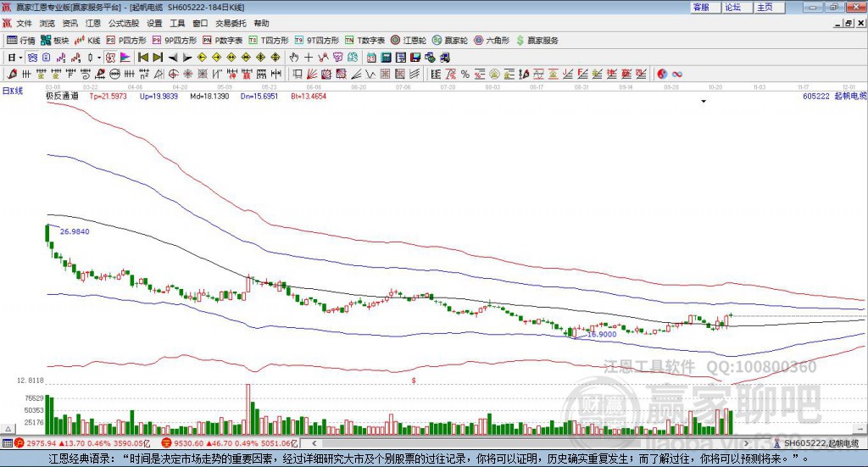Click the 605222 起帆电缆 stock label
Image resolution: width=868 pixels, height=467 pixels.
(834, 96)
